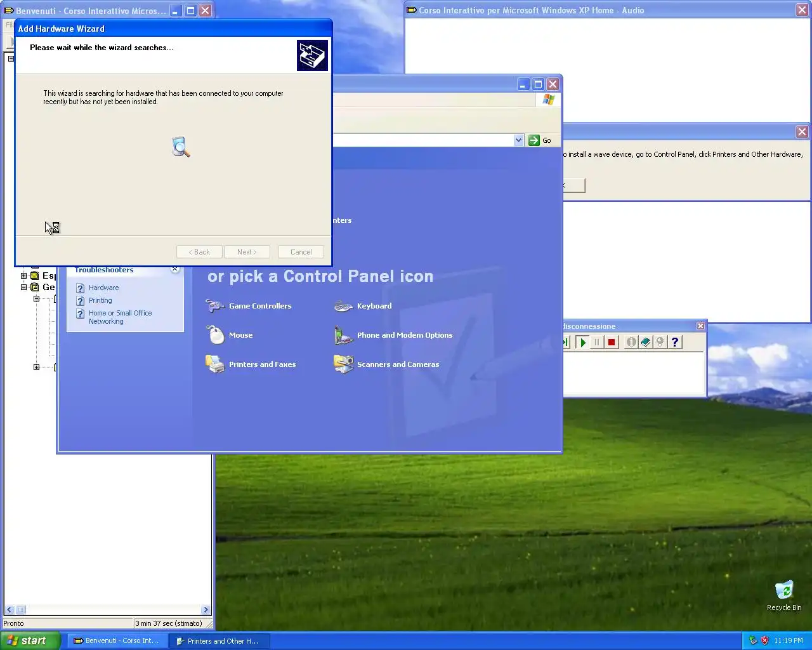Screen dimensions: 812x650
Task: Collapse the child node under 'Ge'
Action: tap(36, 298)
